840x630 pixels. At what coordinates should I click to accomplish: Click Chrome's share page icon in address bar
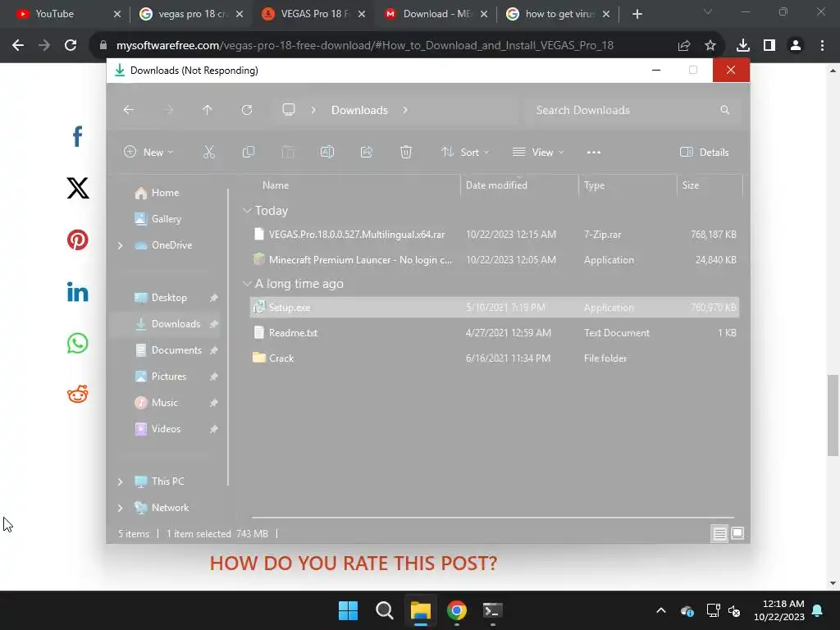point(684,46)
